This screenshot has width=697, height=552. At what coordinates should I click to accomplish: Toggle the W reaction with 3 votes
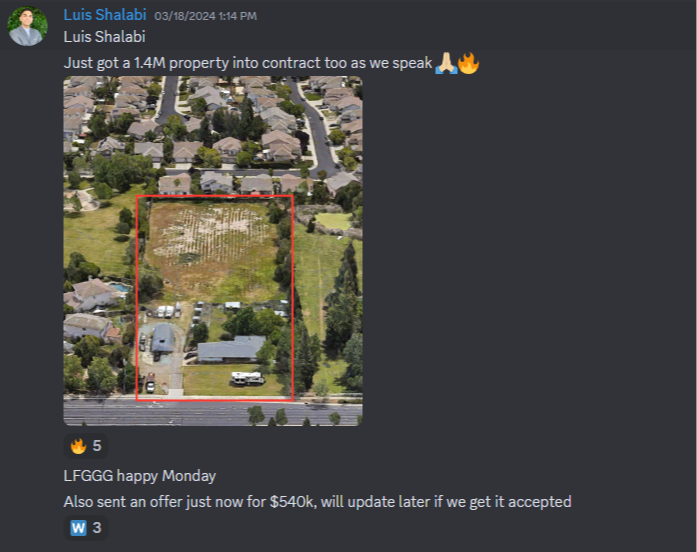point(86,528)
